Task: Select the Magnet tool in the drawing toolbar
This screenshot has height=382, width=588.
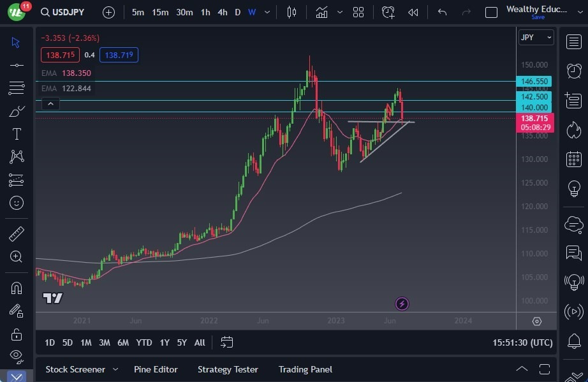Action: (17, 288)
